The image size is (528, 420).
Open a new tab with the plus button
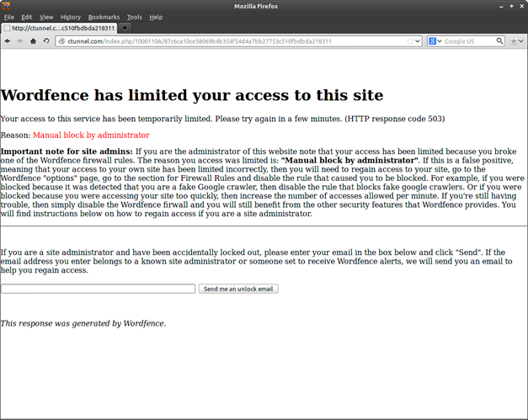tap(125, 28)
